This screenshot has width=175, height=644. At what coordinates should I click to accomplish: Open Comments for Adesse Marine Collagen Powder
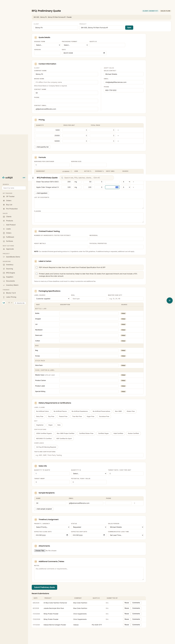coord(136,625)
